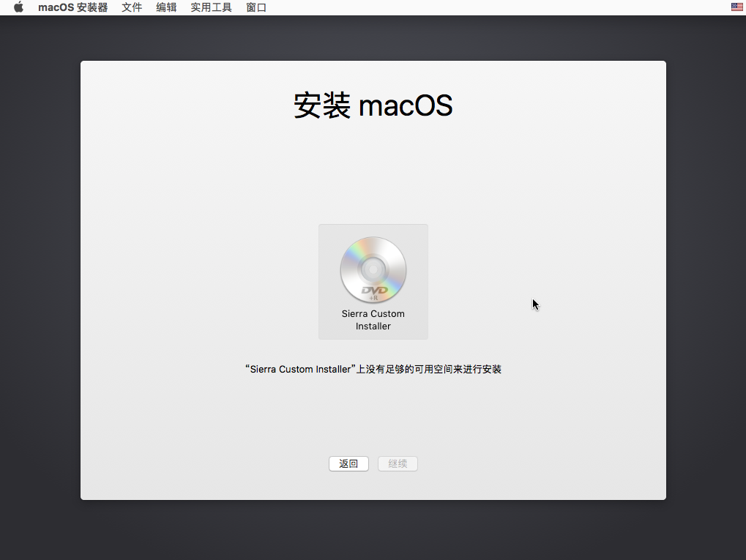Viewport: 746px width, 560px height.
Task: Click the disabled 继续 button
Action: pyautogui.click(x=398, y=464)
